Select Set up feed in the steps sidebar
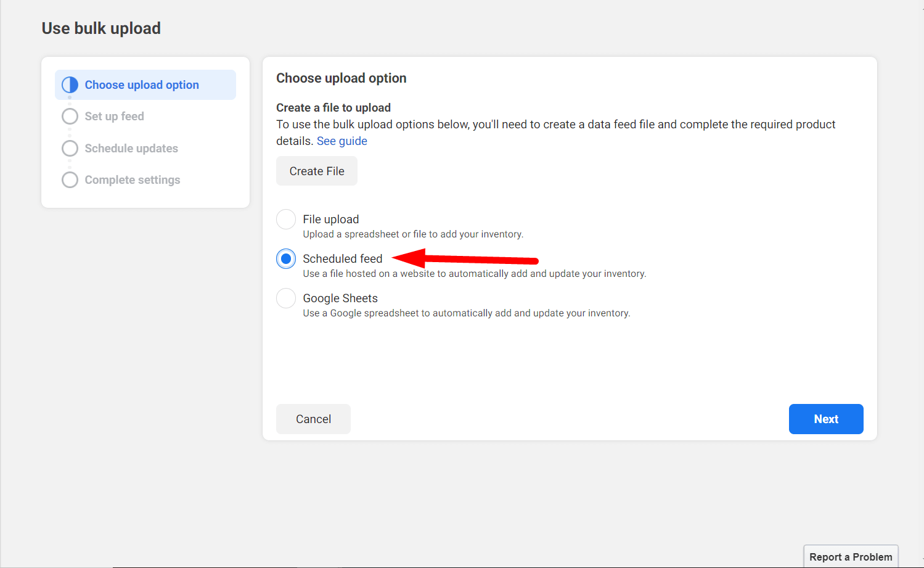924x568 pixels. [115, 116]
